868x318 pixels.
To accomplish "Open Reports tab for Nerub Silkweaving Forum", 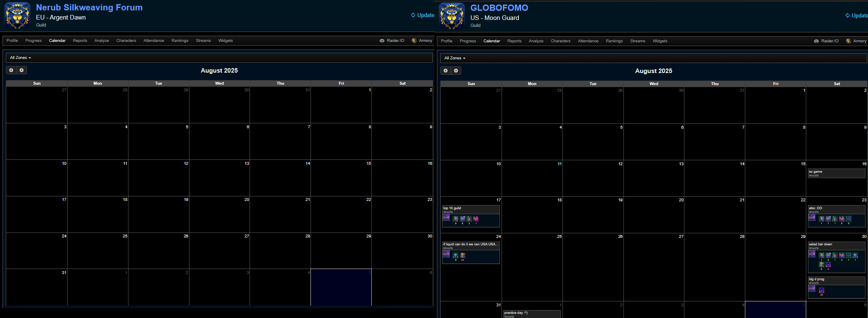I will [80, 41].
